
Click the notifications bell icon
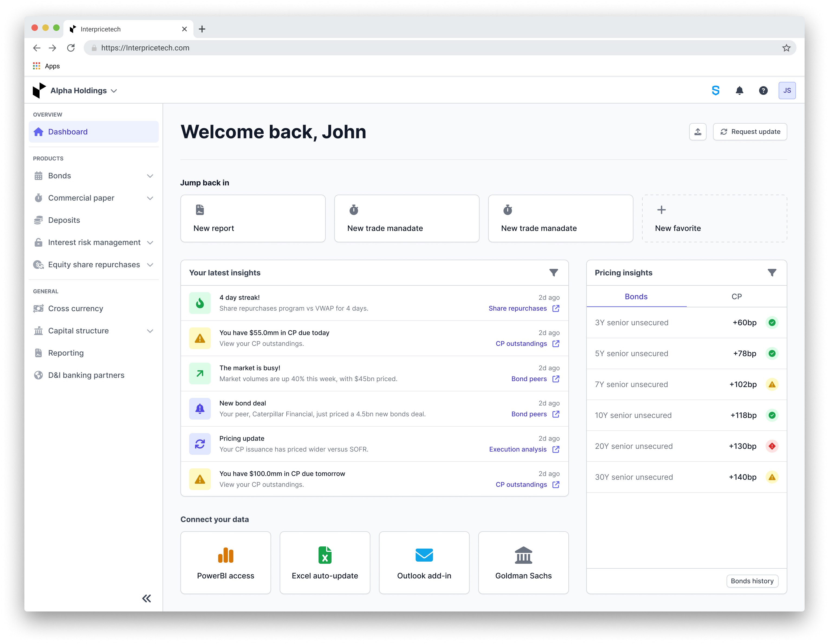tap(739, 90)
